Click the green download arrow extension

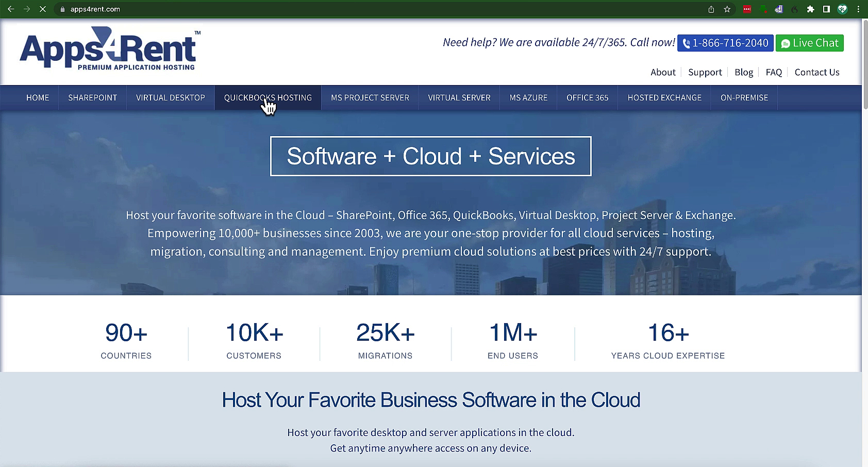[x=763, y=9]
